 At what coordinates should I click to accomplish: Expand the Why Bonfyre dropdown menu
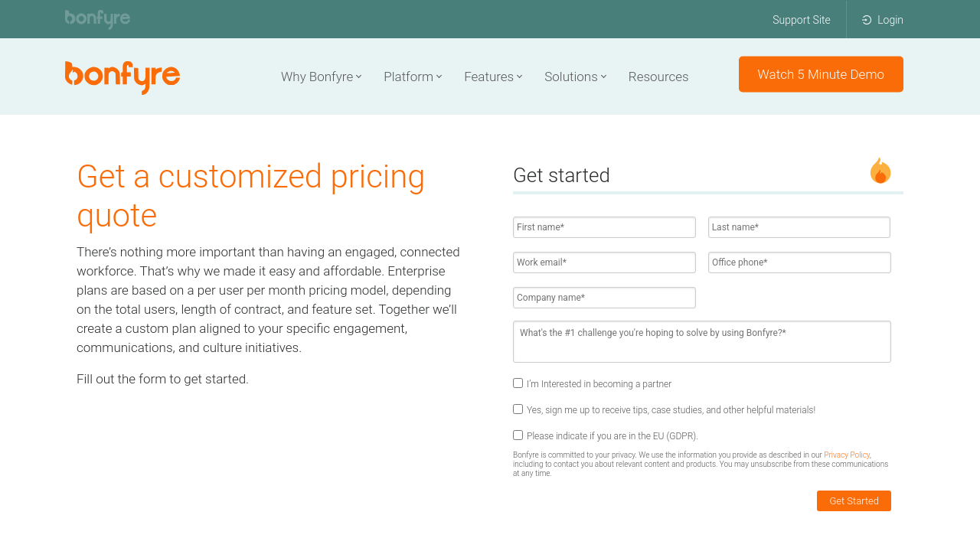pos(321,77)
